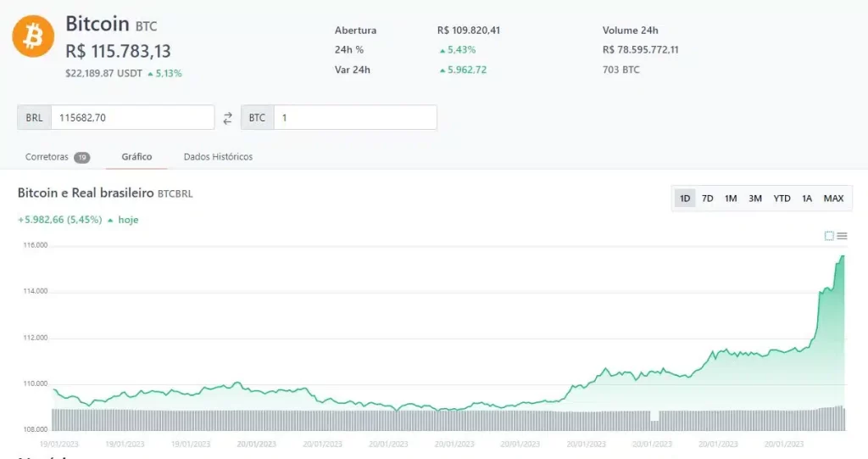Click the price R$ 115.783,13
868x459 pixels.
118,51
